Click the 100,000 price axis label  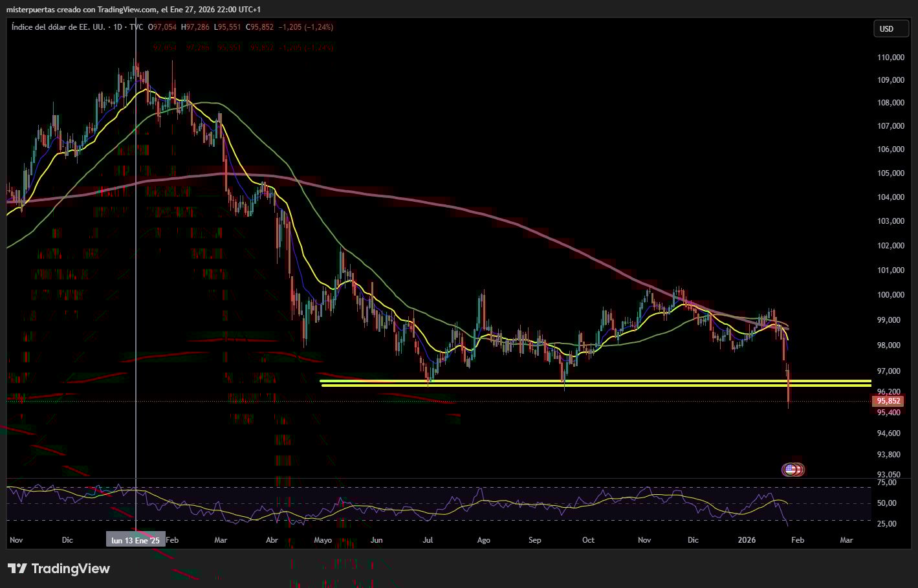click(891, 295)
